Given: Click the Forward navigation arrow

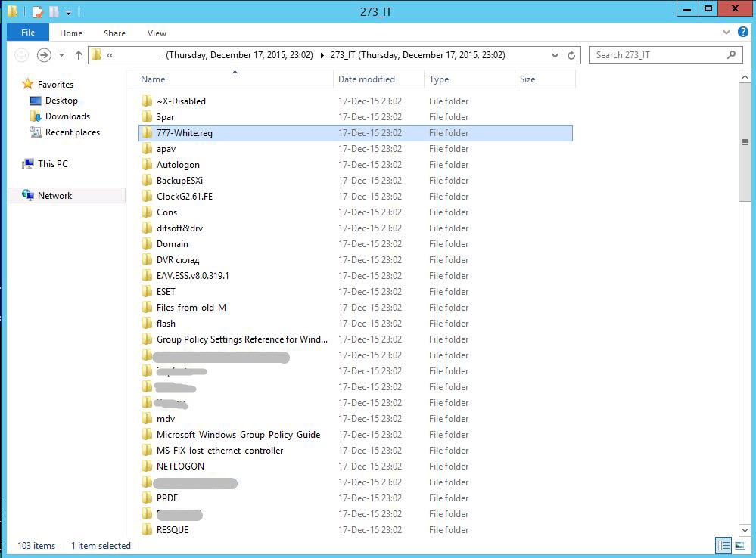Looking at the screenshot, I should (44, 55).
